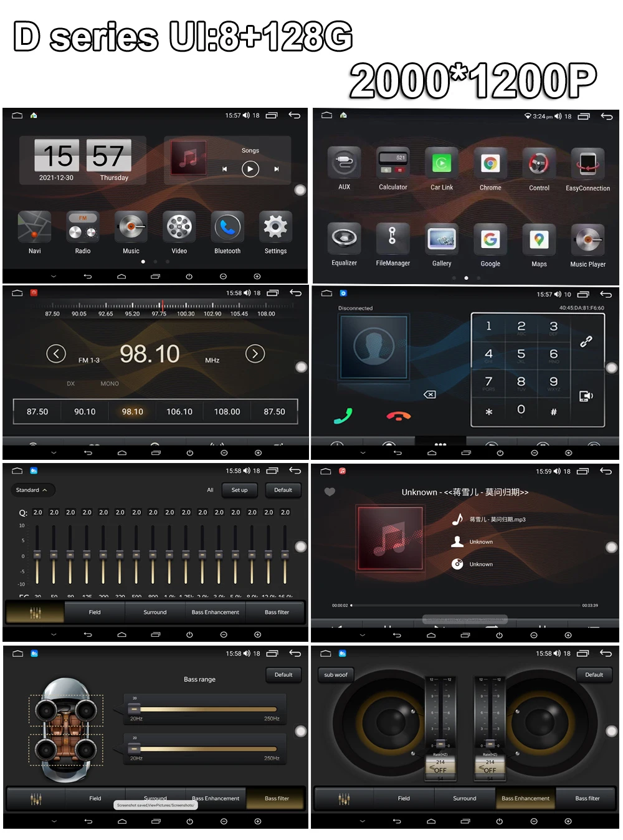The width and height of the screenshot is (623, 840).
Task: Open the EasyConnection app
Action: point(587,163)
